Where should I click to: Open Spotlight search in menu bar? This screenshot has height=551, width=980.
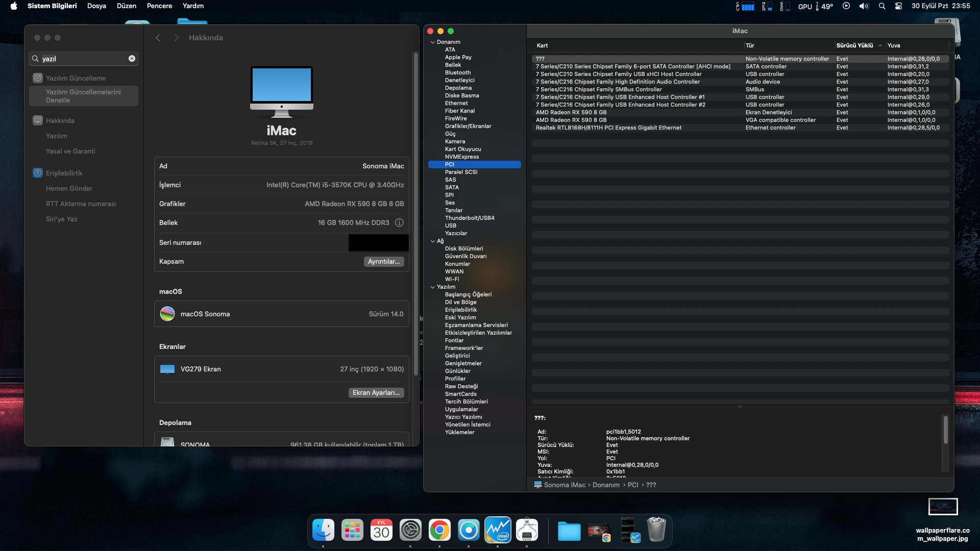(x=881, y=6)
